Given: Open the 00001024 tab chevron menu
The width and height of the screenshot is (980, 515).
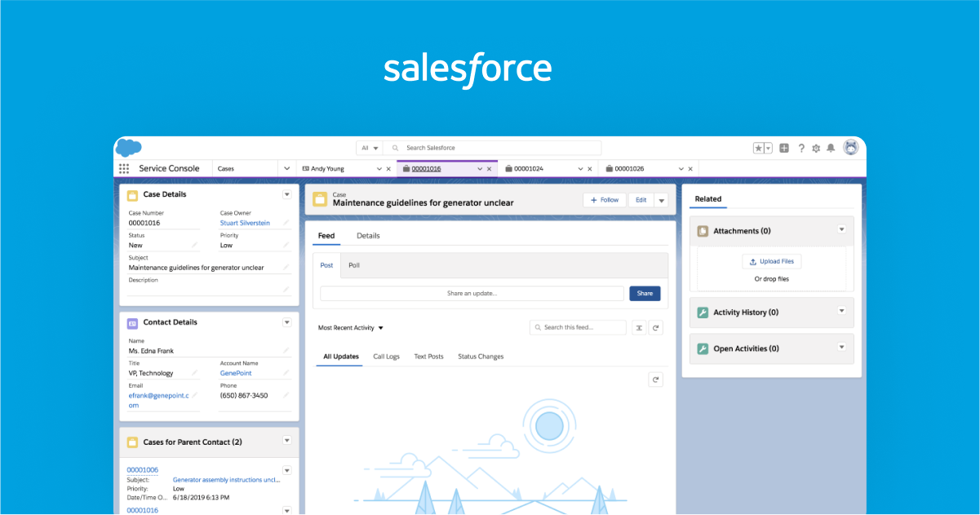Looking at the screenshot, I should (580, 169).
